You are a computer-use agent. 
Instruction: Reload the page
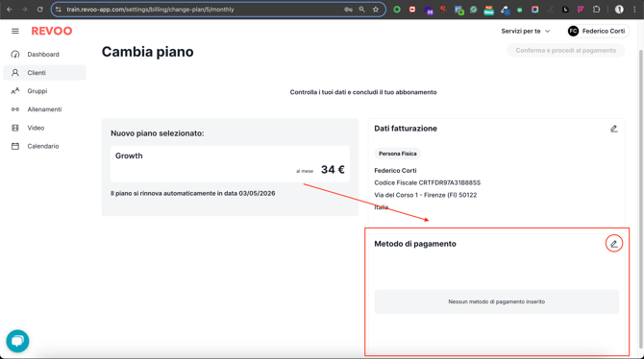[x=39, y=10]
